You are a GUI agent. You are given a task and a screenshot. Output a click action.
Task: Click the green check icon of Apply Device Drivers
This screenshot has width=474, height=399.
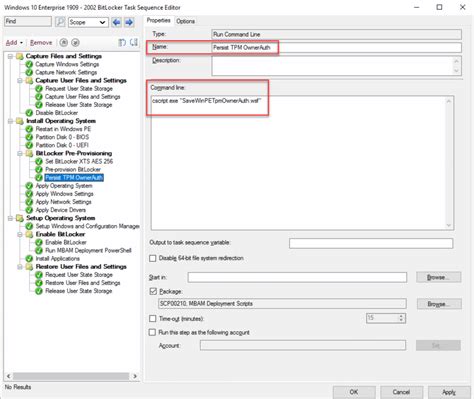tap(29, 210)
